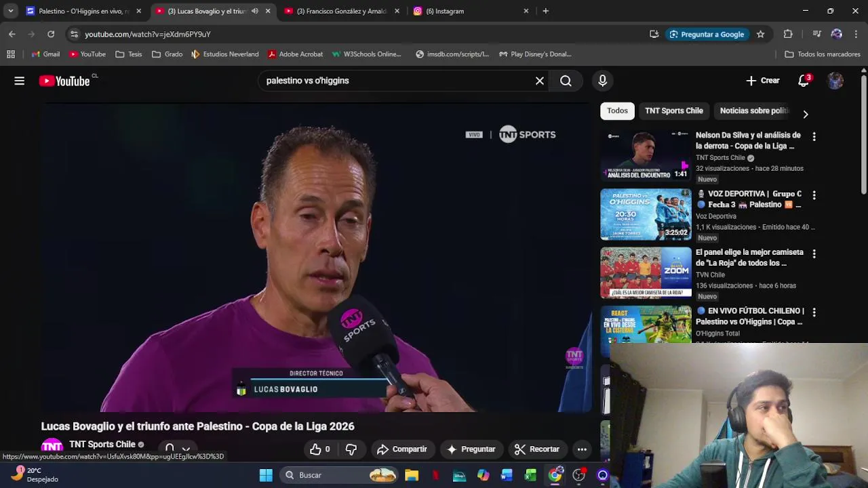This screenshot has width=868, height=488.
Task: Open the YouTube hamburger guide menu
Action: 19,81
